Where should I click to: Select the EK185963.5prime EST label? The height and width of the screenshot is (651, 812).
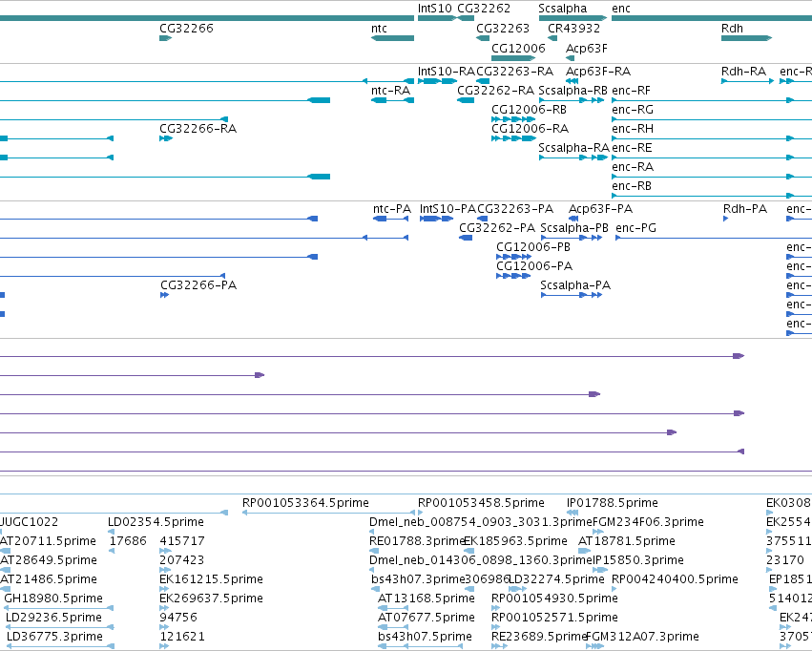point(515,541)
